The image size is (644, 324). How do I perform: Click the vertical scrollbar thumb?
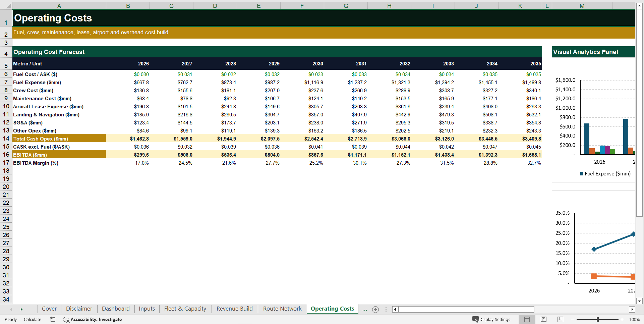[639, 113]
